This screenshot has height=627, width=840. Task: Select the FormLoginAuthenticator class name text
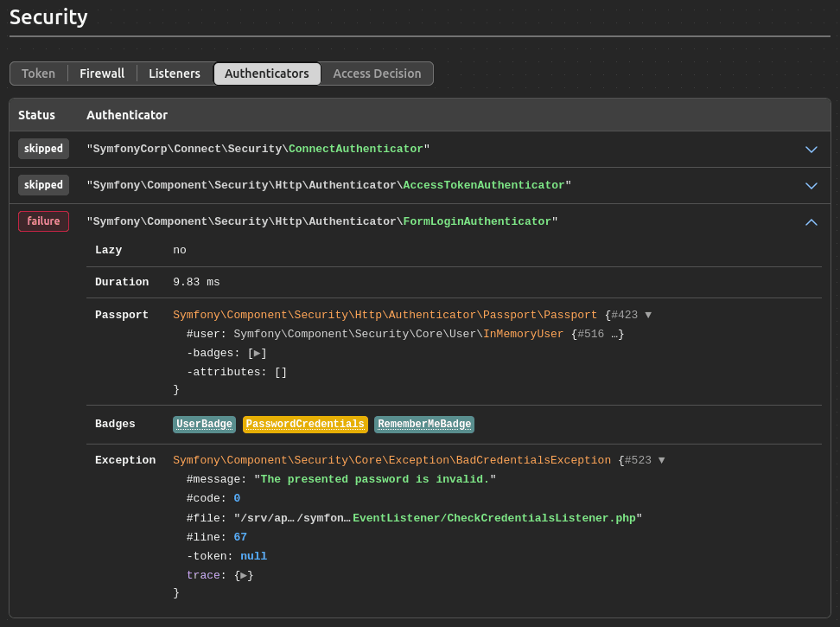tap(477, 222)
